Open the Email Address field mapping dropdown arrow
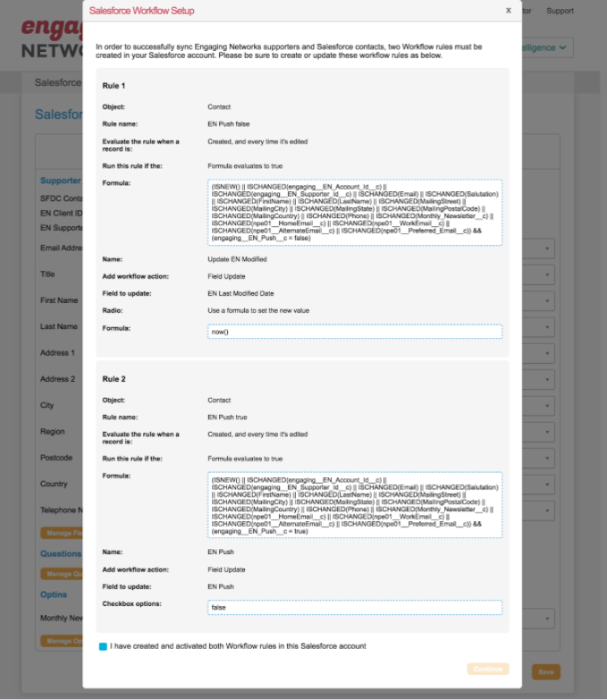 [x=546, y=249]
